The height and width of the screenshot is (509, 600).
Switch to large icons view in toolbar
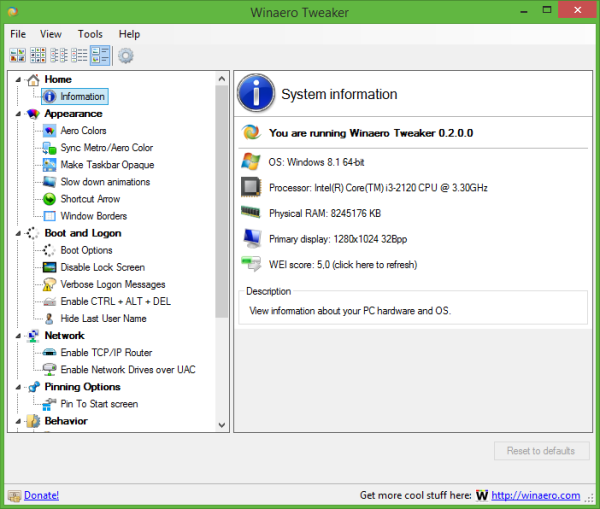click(x=18, y=55)
